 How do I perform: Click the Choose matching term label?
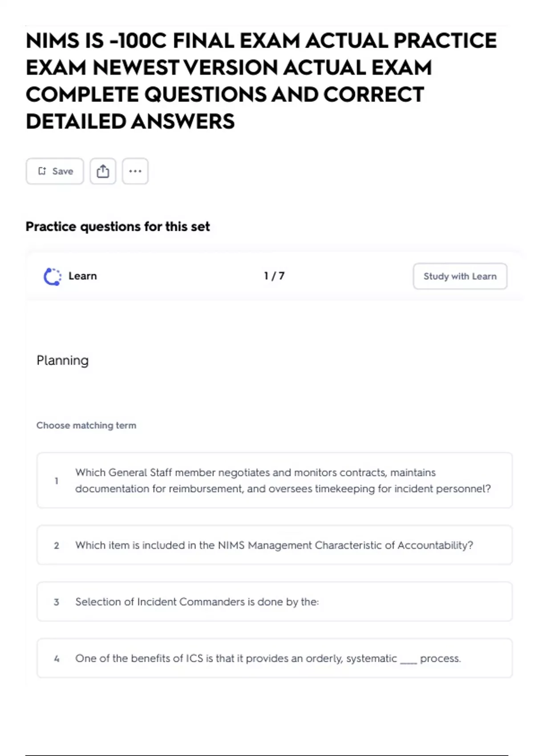click(x=86, y=425)
